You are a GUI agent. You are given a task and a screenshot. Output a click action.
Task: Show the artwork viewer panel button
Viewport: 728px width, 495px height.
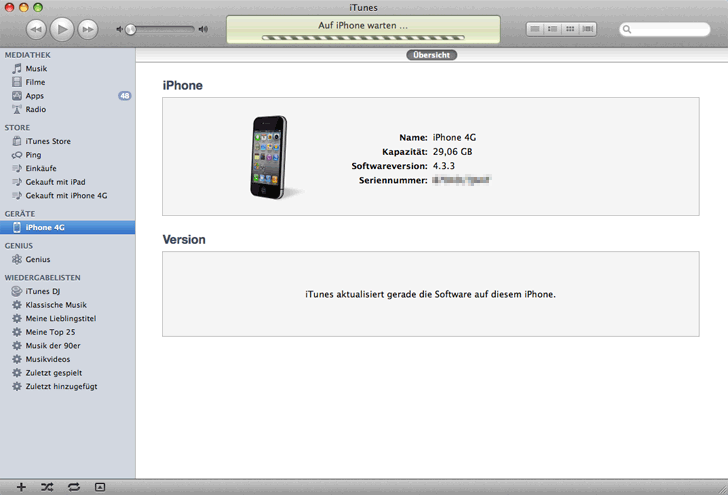(100, 487)
